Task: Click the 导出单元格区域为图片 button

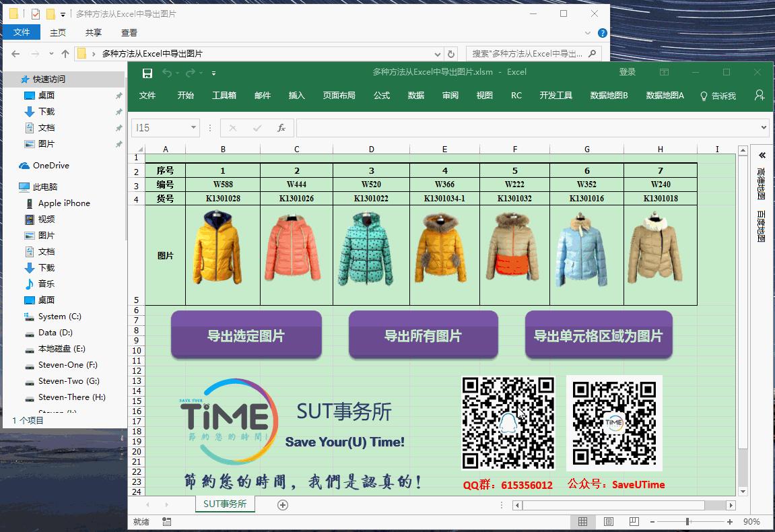Action: click(x=599, y=335)
